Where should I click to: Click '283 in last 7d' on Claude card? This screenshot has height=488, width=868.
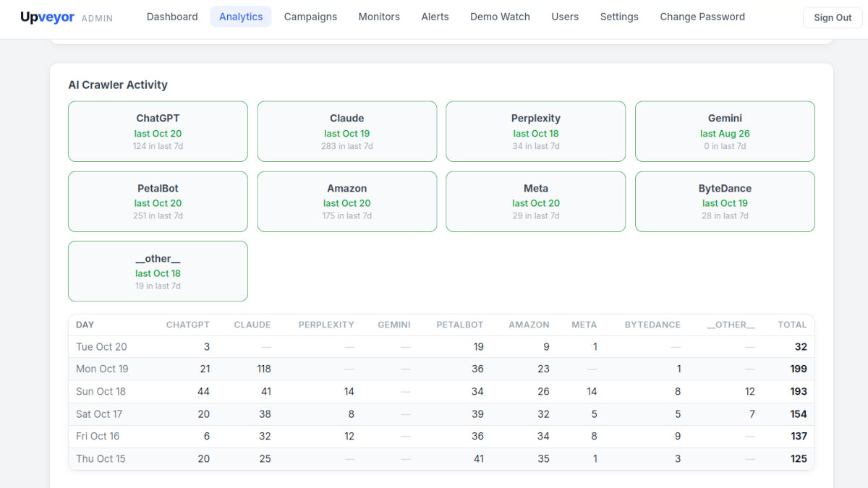pos(347,146)
